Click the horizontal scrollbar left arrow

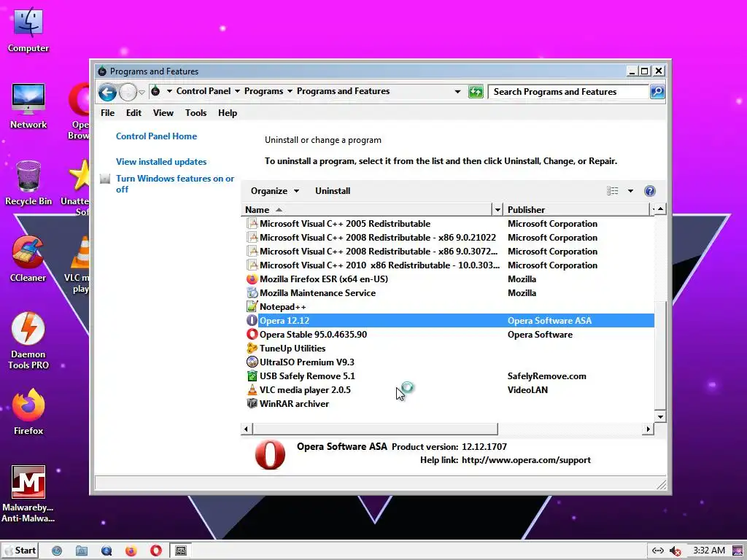pyautogui.click(x=247, y=429)
